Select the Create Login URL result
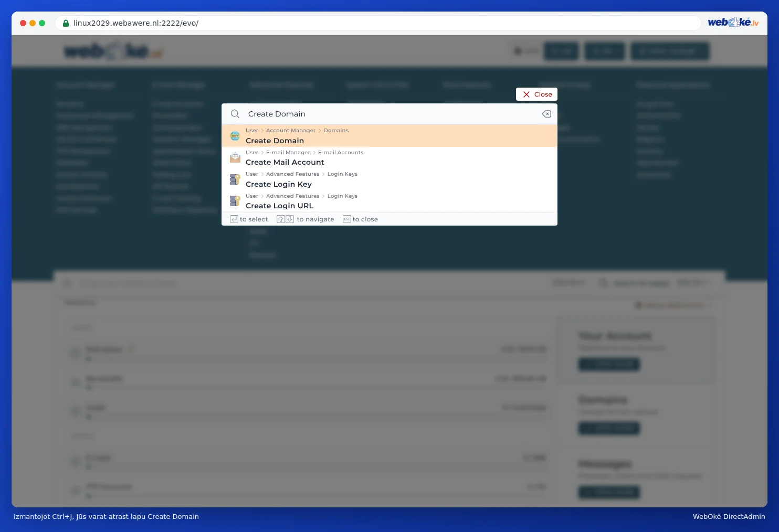The image size is (779, 532). pos(389,201)
